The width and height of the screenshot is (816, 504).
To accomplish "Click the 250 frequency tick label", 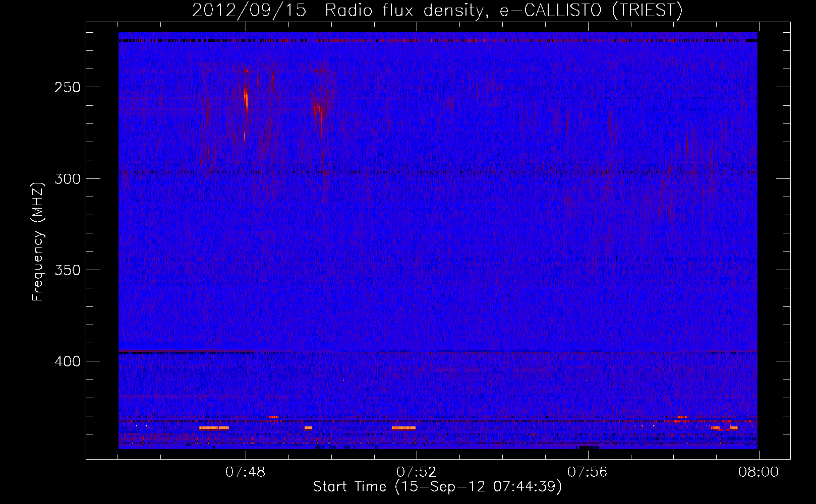I will coord(68,87).
